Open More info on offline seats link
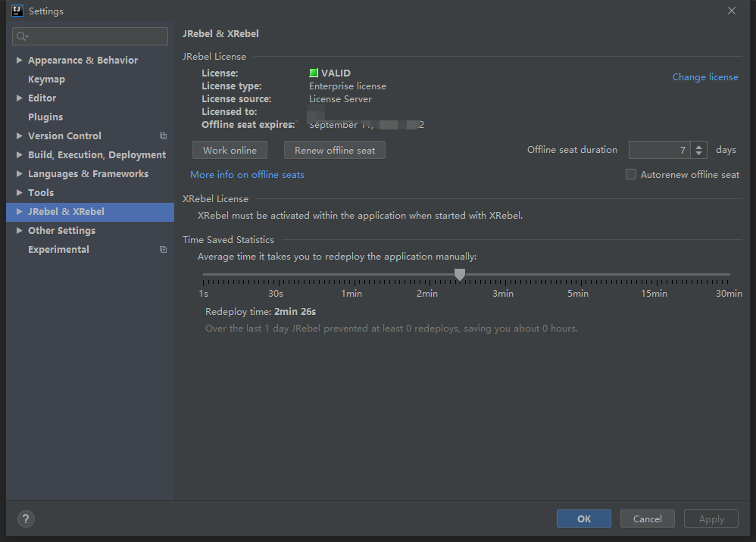Viewport: 756px width, 542px height. 247,174
